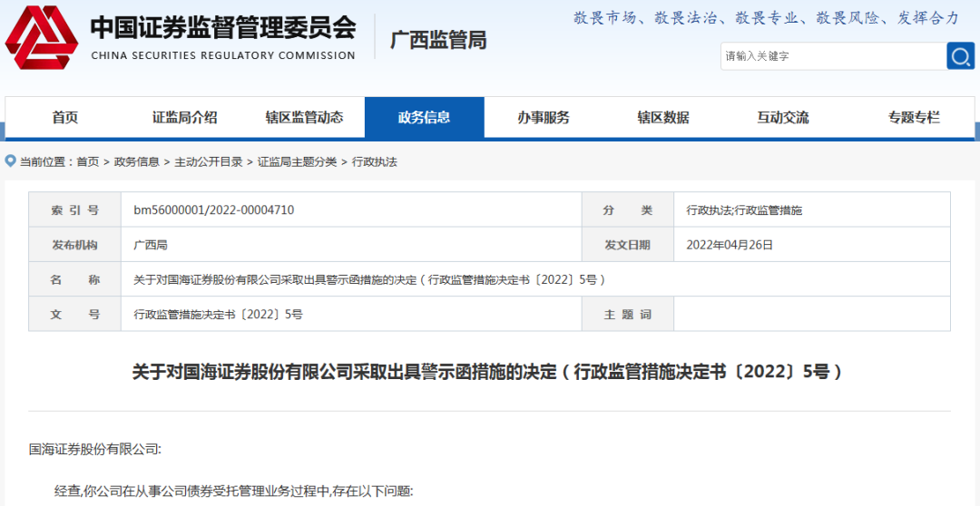Click the 发文日期 table label
The height and width of the screenshot is (506, 980).
(x=628, y=246)
